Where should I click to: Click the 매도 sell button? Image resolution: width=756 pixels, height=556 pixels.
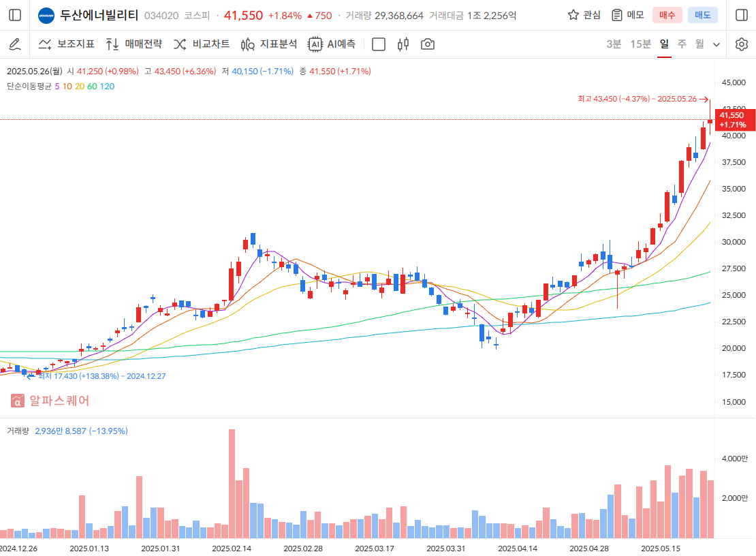coord(702,15)
